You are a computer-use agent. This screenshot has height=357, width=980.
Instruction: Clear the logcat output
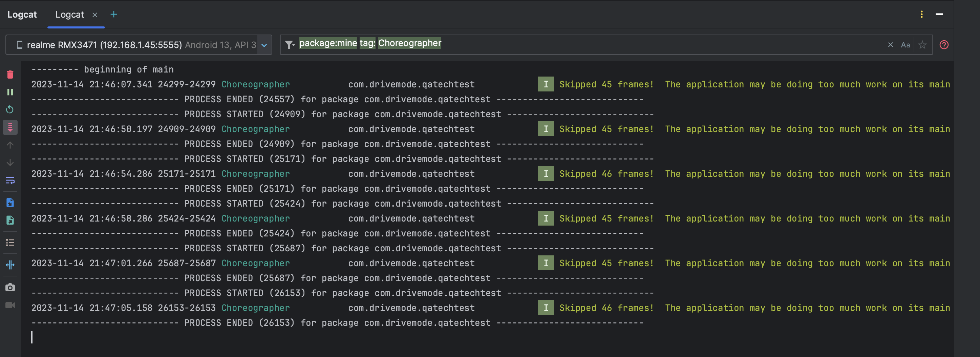coord(10,75)
